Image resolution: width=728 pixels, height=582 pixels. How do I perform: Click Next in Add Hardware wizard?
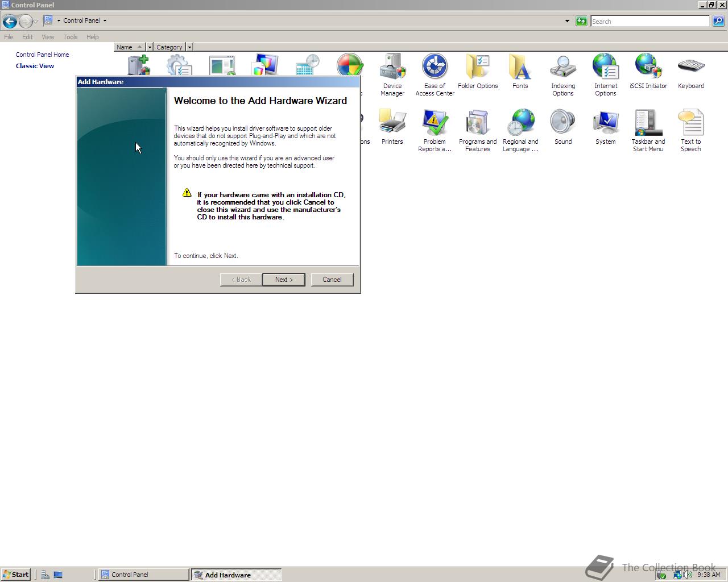pyautogui.click(x=283, y=280)
